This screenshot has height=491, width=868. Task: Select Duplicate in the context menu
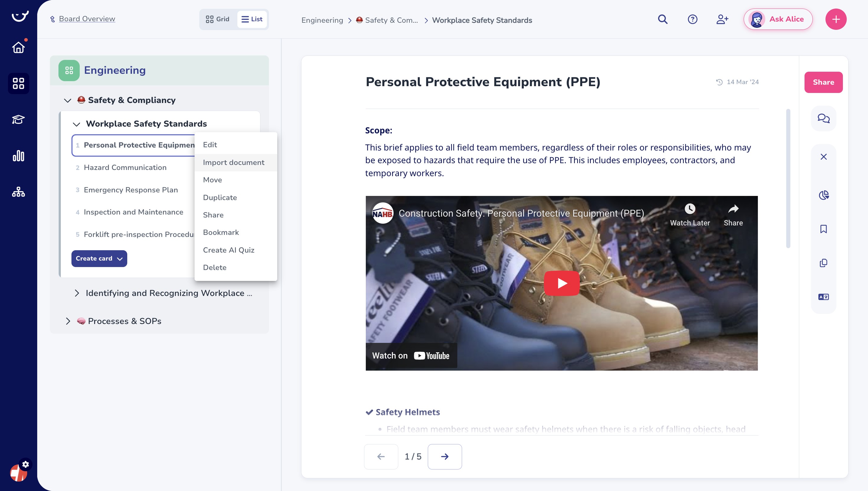[236, 198]
